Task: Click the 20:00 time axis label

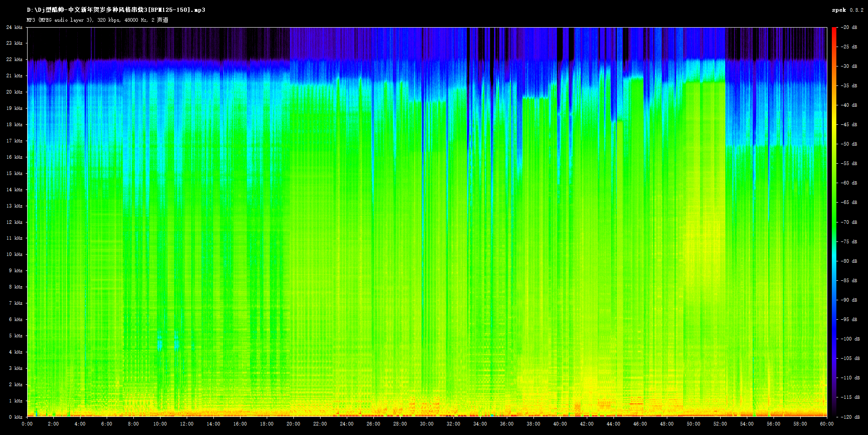Action: 293,424
